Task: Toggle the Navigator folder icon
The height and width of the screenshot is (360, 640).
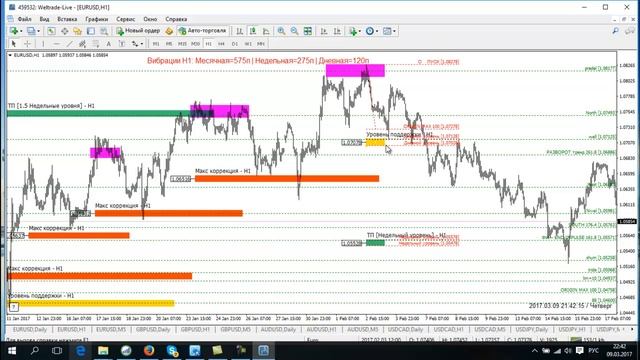Action: coord(78,31)
